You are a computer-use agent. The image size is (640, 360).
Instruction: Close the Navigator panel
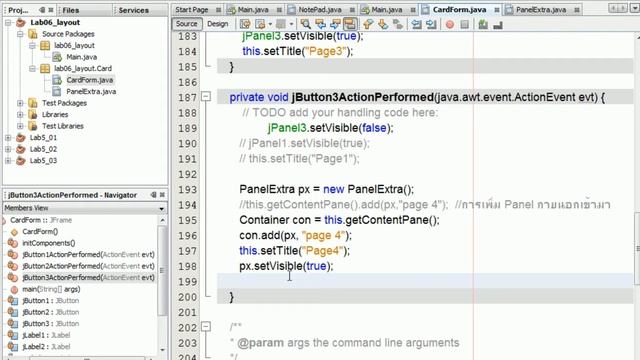coord(162,195)
